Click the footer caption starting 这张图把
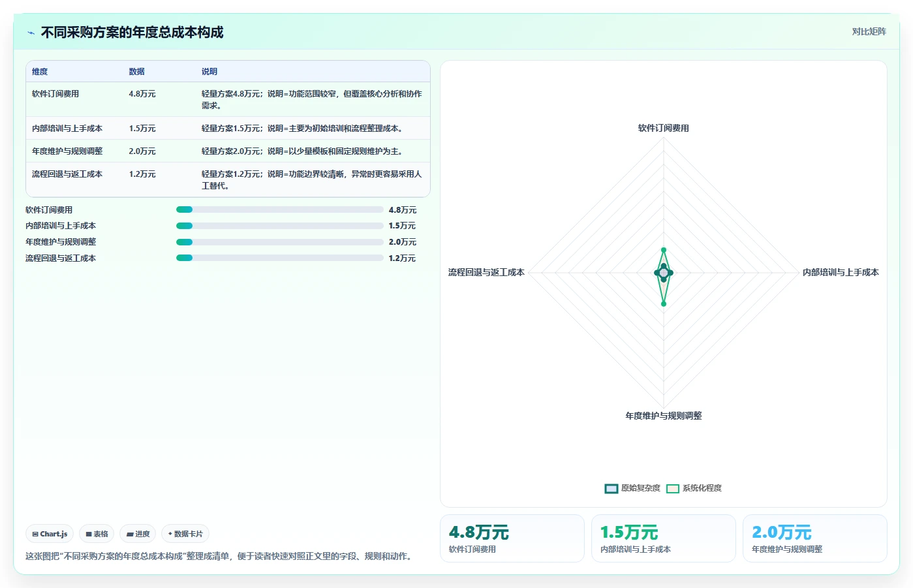Screen dimensions: 913x588 tap(221, 557)
